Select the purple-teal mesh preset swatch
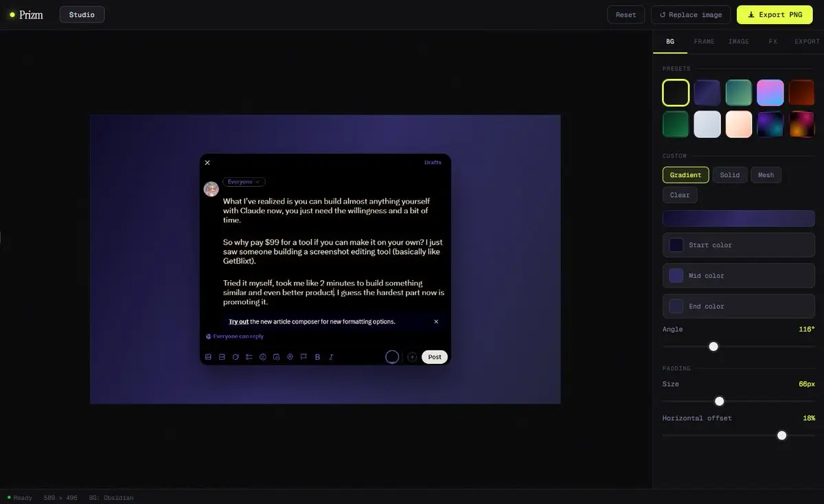 [x=770, y=124]
